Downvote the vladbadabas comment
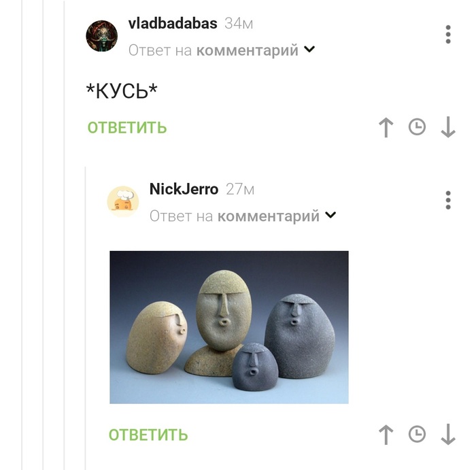The height and width of the screenshot is (470, 476). tap(448, 127)
